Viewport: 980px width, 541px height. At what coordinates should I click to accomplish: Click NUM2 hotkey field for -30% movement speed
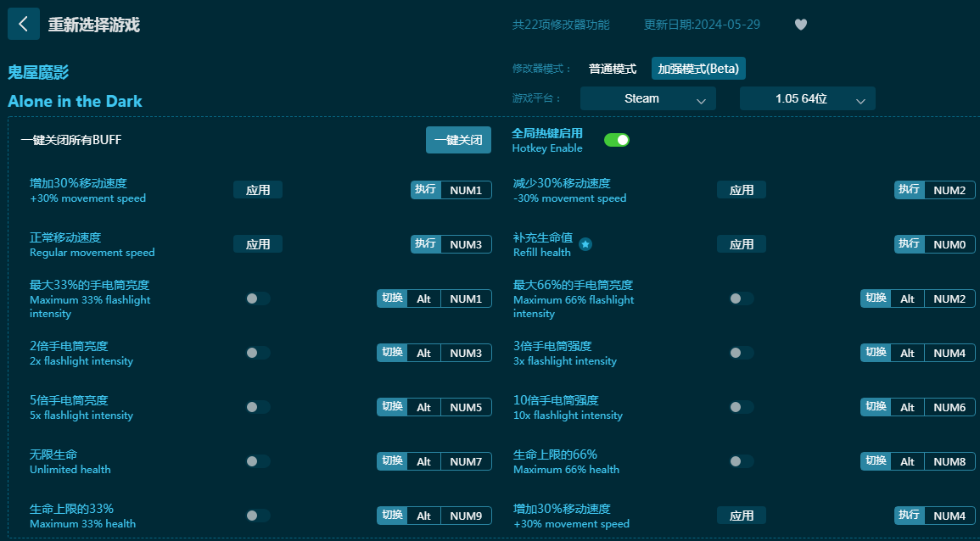[x=949, y=190]
